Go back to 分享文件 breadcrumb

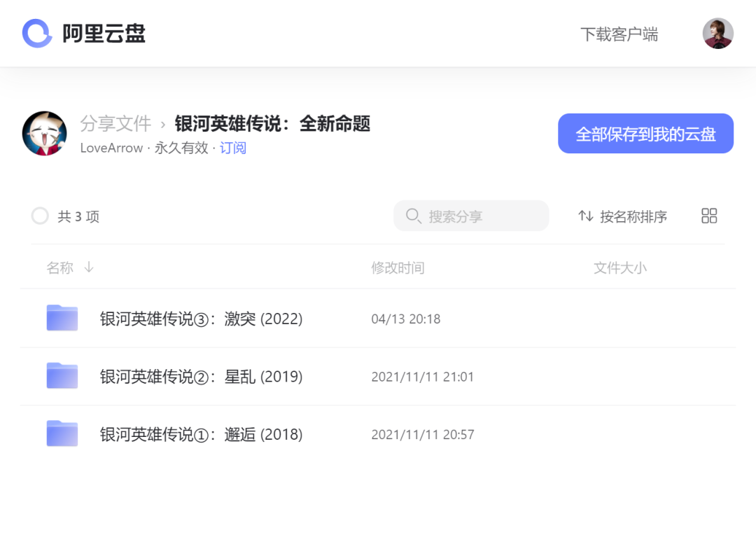coord(115,123)
